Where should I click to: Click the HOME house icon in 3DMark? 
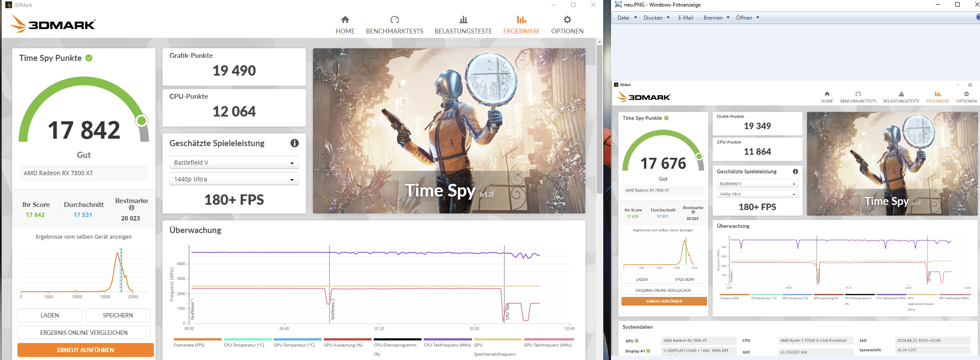point(345,20)
